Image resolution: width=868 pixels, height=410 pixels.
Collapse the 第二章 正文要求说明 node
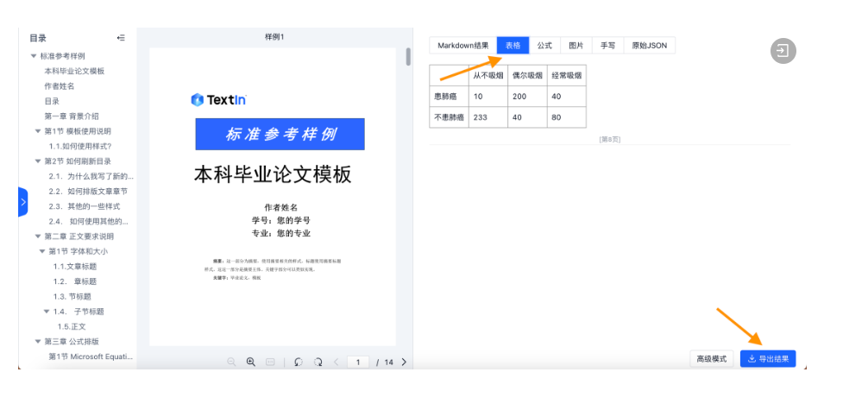[38, 236]
